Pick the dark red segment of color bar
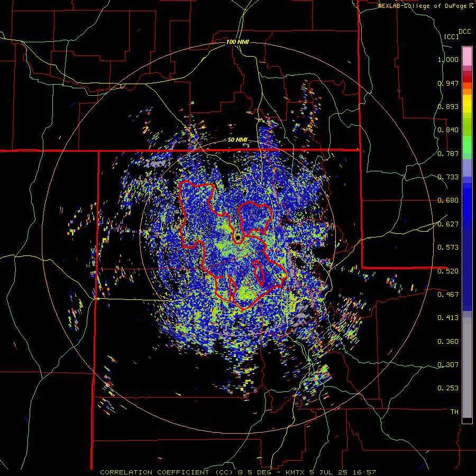Image resolution: width=476 pixels, height=476 pixels. click(x=467, y=79)
